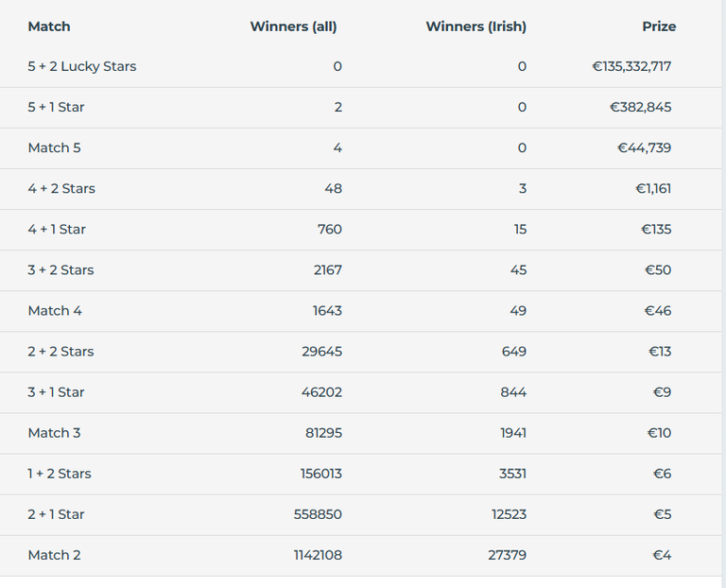Click the Prize column header
726x588 pixels.
tap(659, 26)
